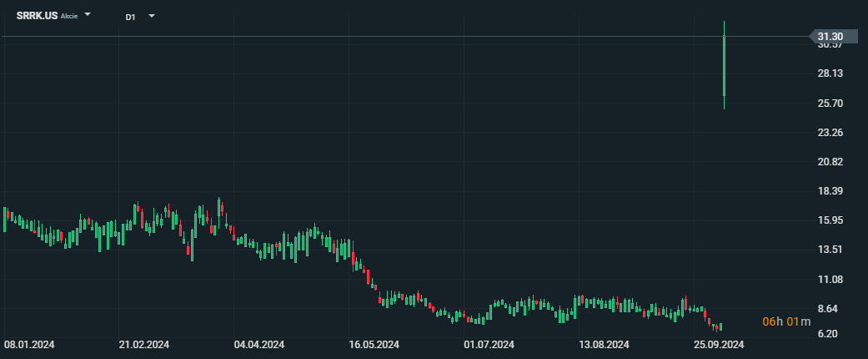Open the SRRK.US symbol dropdown arrow
This screenshot has width=868, height=359.
coord(88,15)
